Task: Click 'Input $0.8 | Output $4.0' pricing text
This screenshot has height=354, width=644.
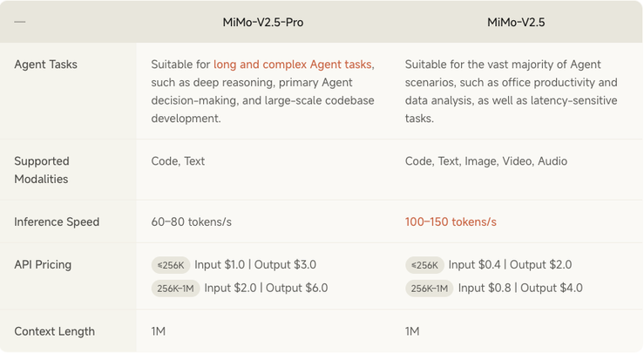Action: [x=520, y=289]
